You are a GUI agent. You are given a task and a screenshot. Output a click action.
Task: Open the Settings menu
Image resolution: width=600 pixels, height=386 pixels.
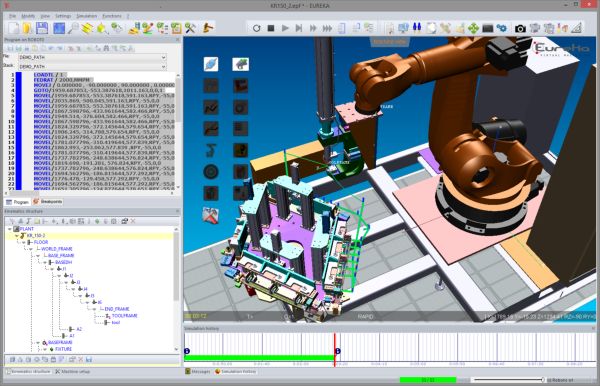click(63, 16)
